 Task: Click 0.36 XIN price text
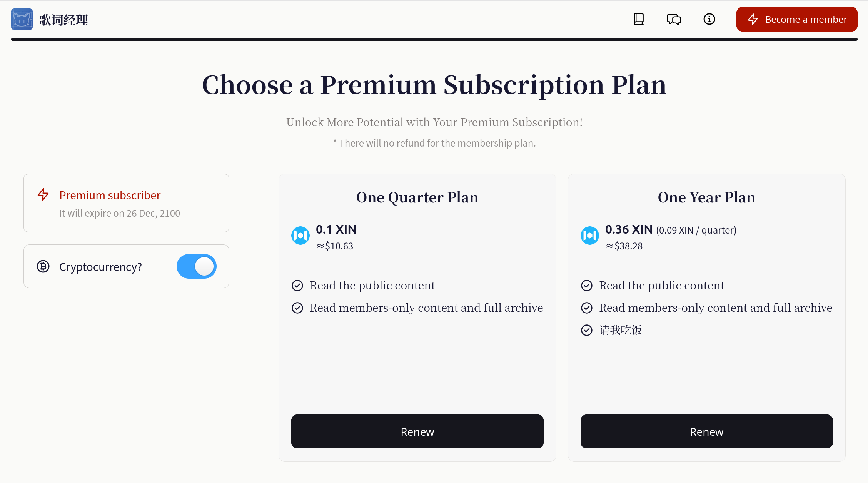click(629, 229)
